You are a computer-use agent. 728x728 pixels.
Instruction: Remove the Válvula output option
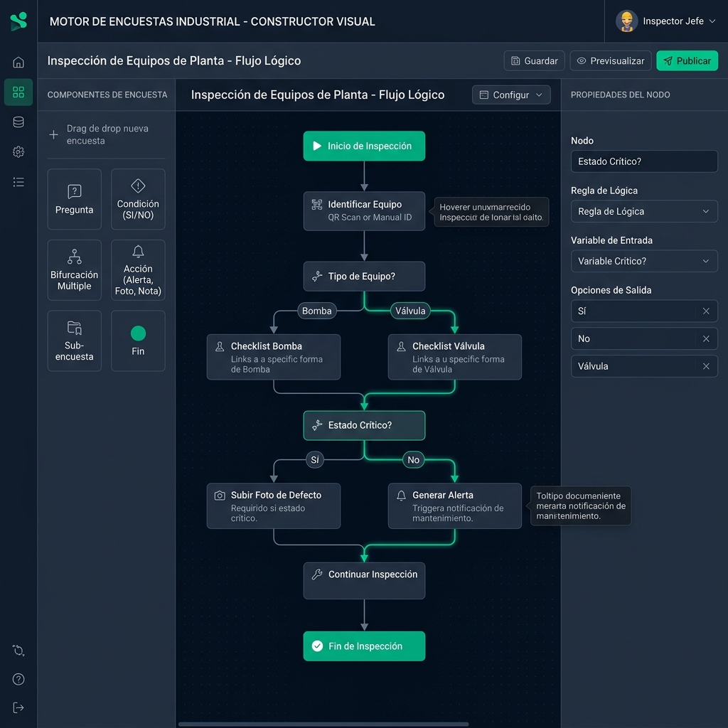click(x=706, y=366)
